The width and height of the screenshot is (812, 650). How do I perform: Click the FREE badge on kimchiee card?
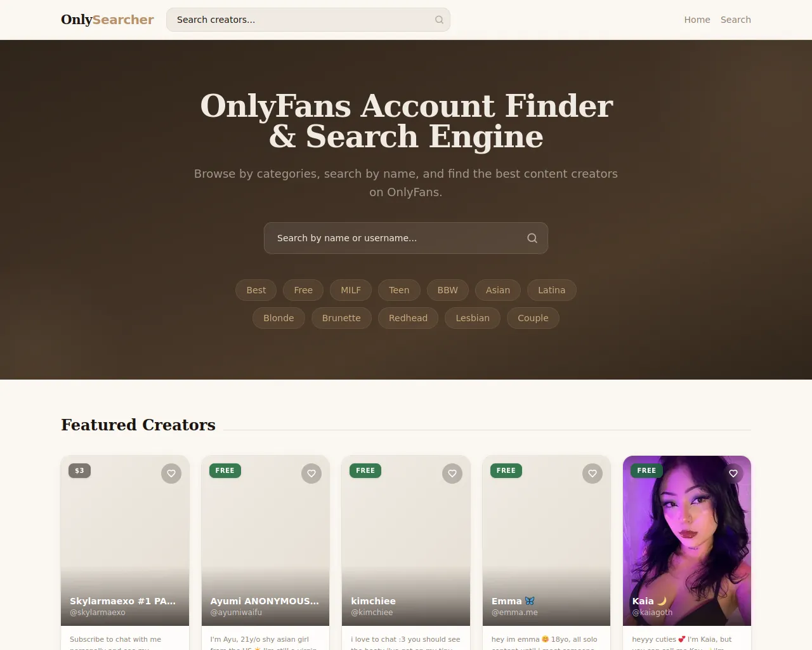click(x=365, y=470)
